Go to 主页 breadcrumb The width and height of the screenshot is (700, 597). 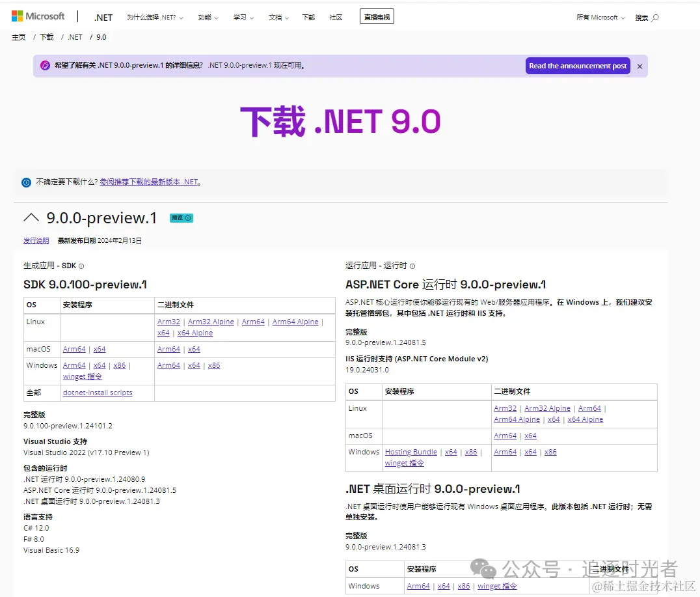click(x=19, y=37)
